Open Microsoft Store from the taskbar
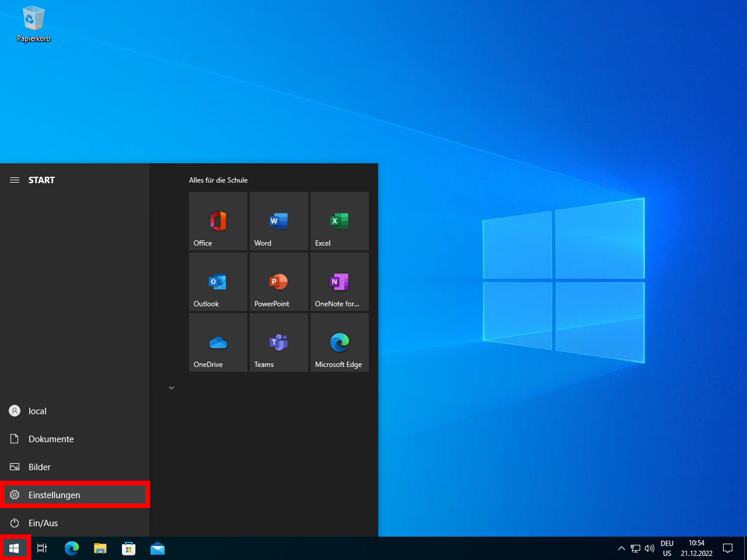 128,548
